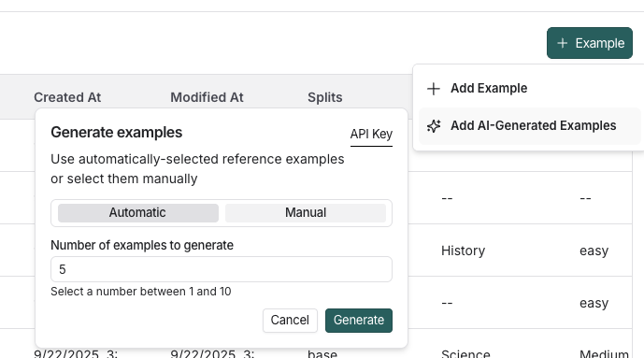Click the Generate examples dialog title
The width and height of the screenshot is (644, 358).
click(x=117, y=133)
